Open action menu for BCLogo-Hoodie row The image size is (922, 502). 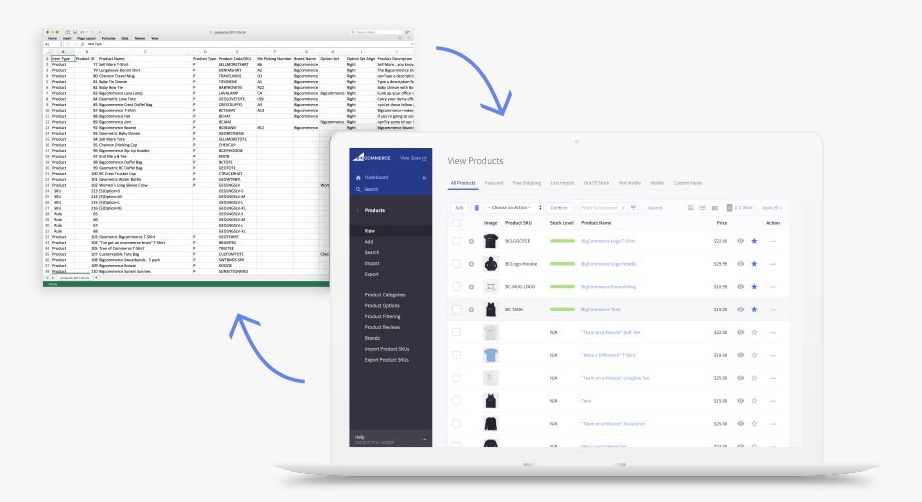(x=773, y=264)
